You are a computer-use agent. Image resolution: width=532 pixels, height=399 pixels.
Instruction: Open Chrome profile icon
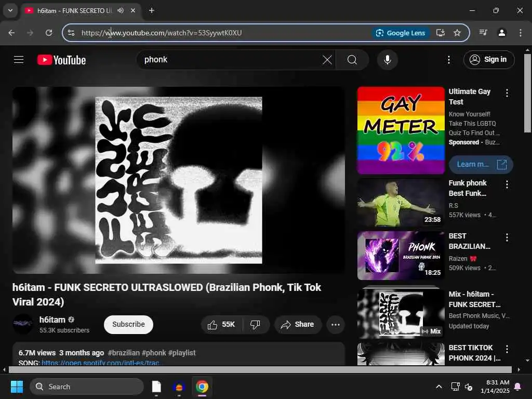click(x=502, y=33)
